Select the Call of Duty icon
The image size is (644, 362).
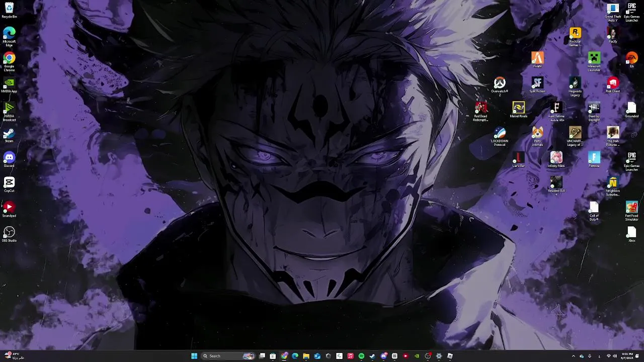pyautogui.click(x=594, y=211)
